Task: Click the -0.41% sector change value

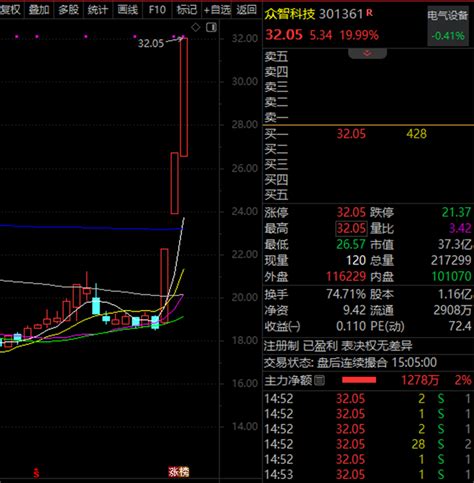Action: [448, 36]
